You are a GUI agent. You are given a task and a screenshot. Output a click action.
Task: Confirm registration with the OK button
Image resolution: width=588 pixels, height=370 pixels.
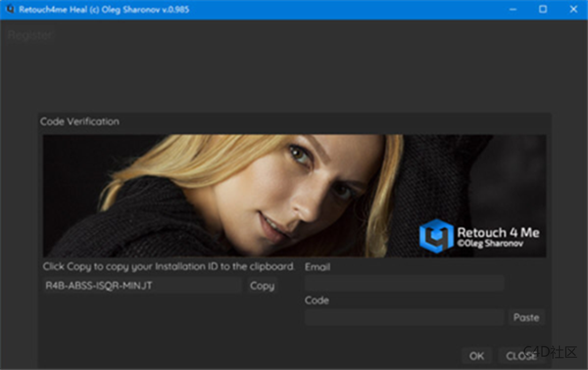pyautogui.click(x=476, y=356)
